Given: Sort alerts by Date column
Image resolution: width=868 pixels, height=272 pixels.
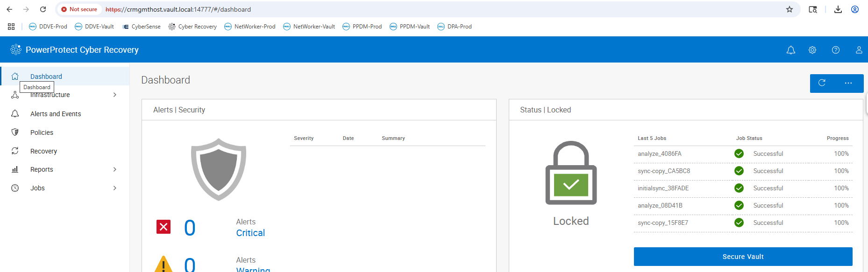Looking at the screenshot, I should point(348,138).
